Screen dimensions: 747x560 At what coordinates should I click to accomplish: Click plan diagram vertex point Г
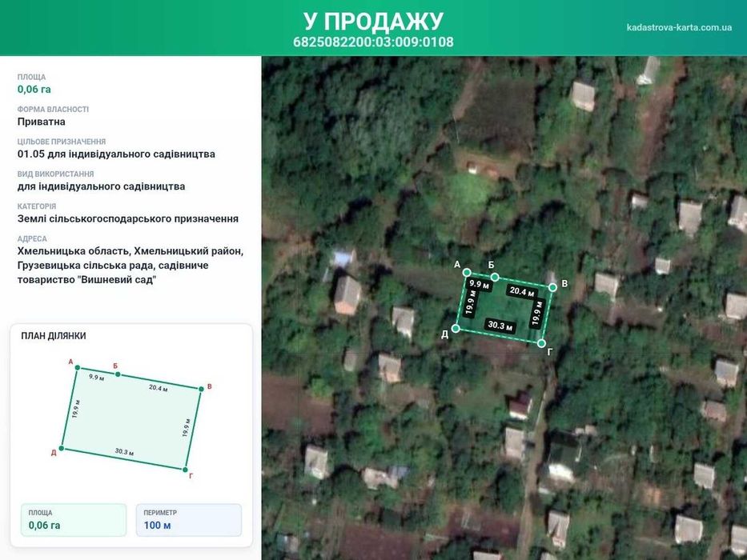[x=185, y=470]
